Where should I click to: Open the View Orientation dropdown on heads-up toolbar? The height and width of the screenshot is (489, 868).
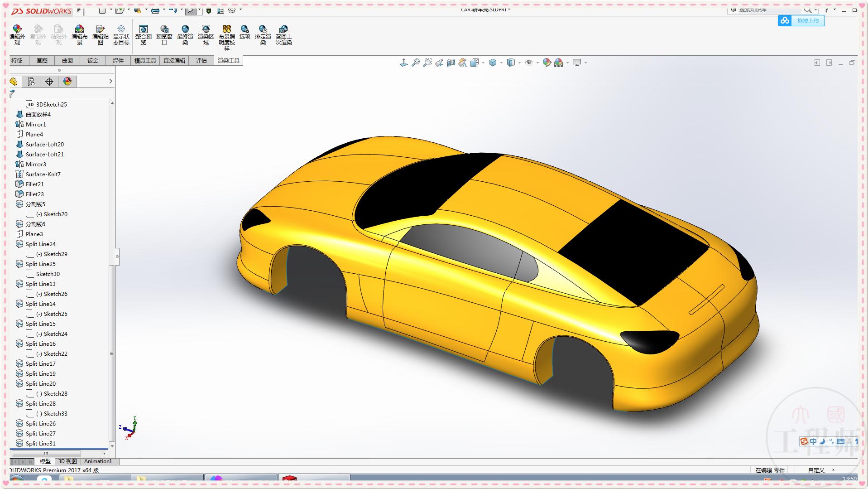500,62
